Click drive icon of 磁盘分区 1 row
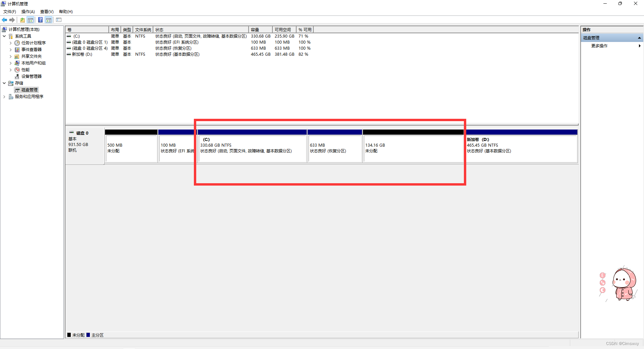Viewport: 644px width, 349px height. click(69, 42)
